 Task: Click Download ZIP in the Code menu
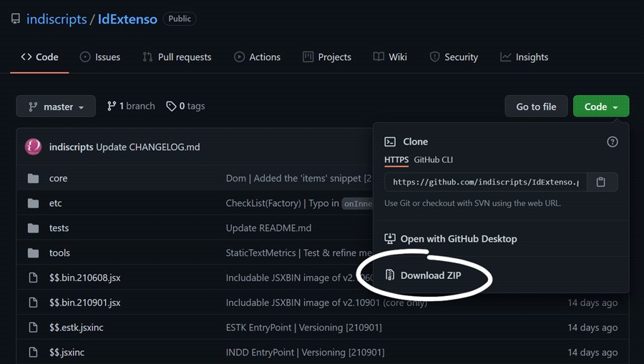click(431, 275)
